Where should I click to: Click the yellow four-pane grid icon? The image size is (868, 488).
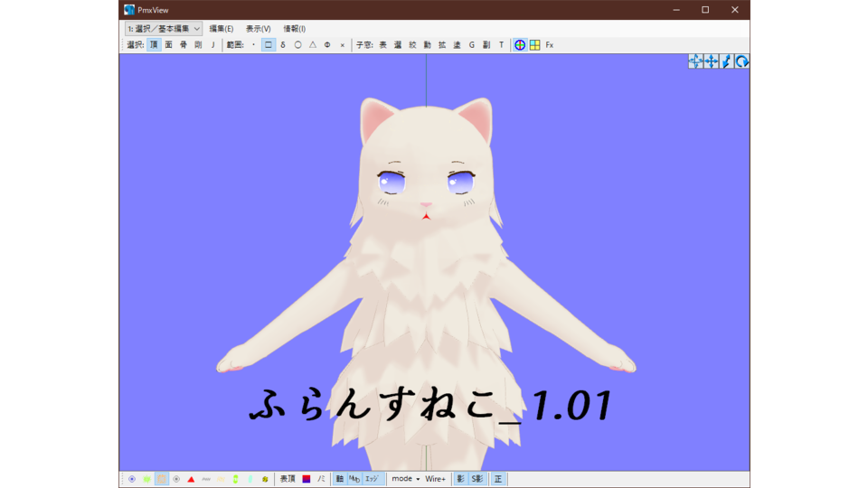(x=534, y=45)
